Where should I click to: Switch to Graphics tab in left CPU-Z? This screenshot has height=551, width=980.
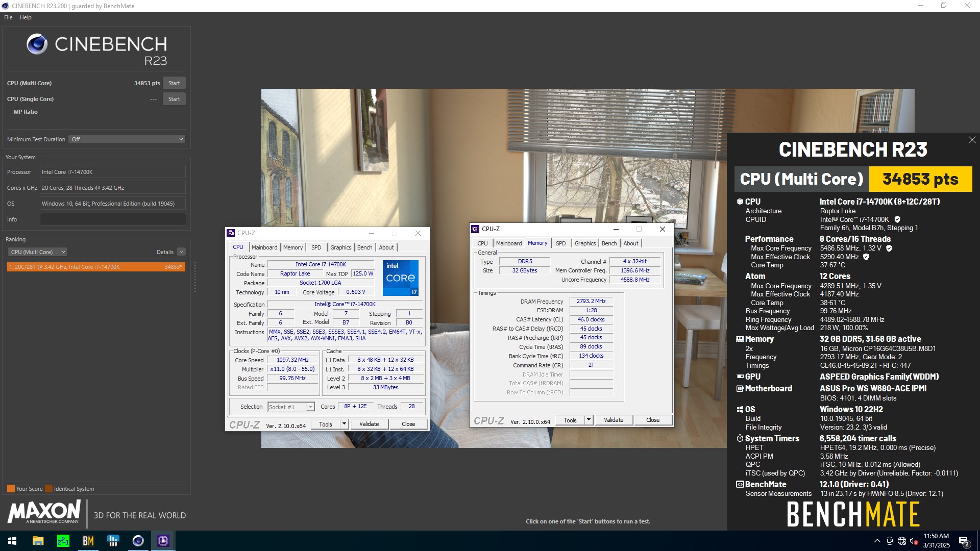pos(340,247)
